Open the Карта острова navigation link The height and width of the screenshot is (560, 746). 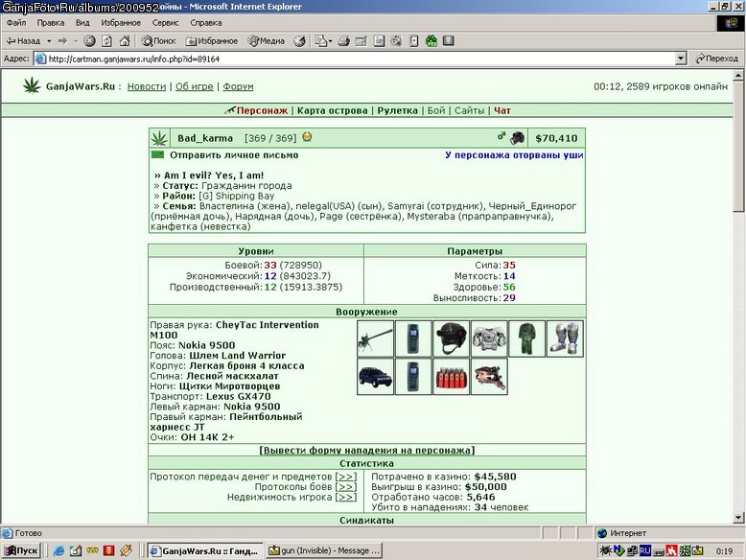pyautogui.click(x=333, y=110)
